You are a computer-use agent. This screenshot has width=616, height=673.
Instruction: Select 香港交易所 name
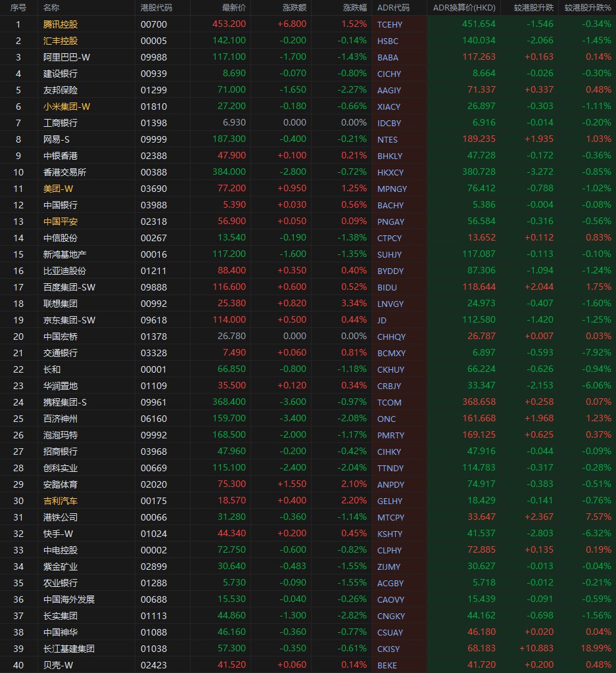tap(65, 172)
